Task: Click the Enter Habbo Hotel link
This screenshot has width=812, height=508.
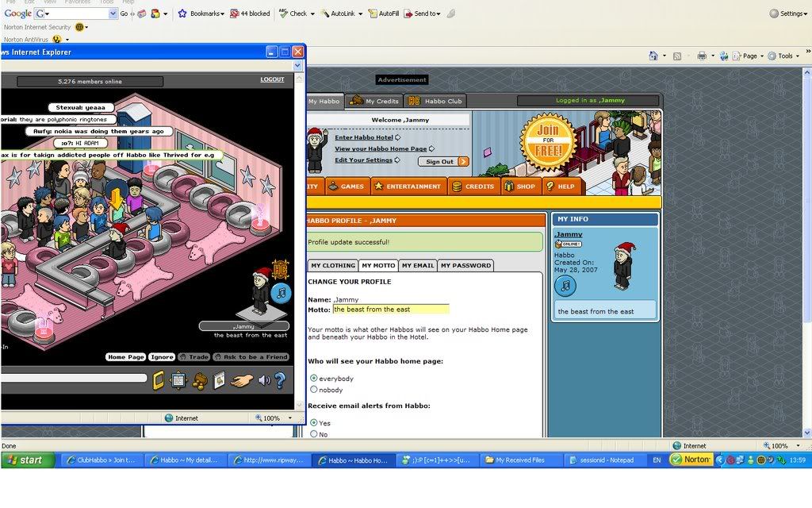Action: (x=363, y=137)
